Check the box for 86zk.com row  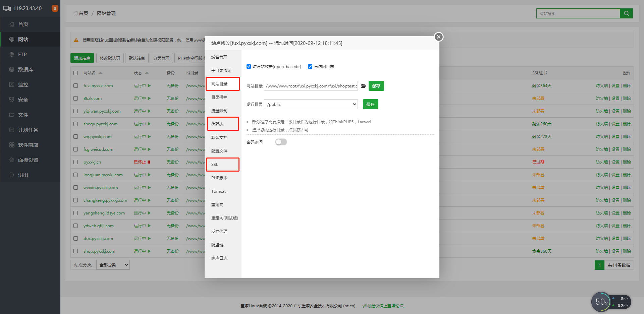click(76, 99)
